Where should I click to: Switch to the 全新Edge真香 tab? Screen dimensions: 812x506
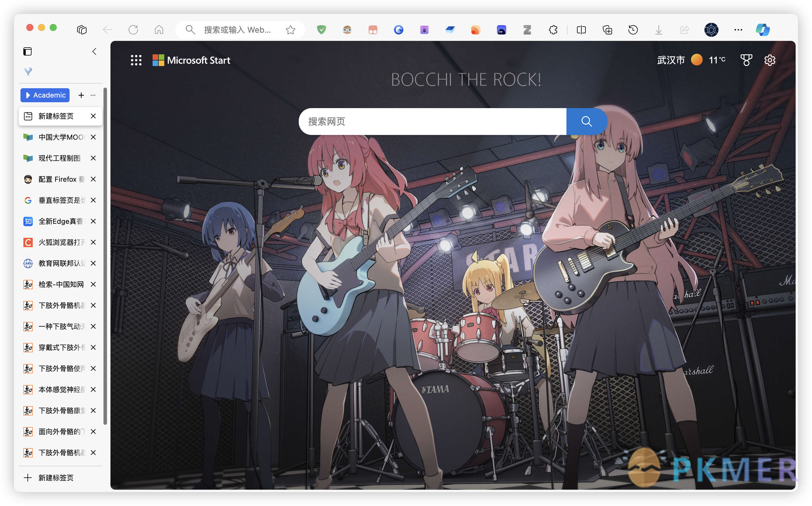60,221
